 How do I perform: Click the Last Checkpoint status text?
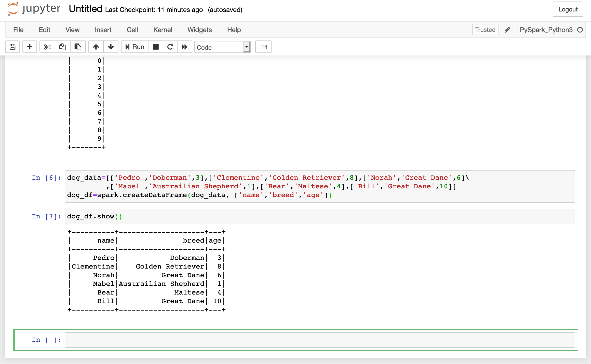[154, 10]
